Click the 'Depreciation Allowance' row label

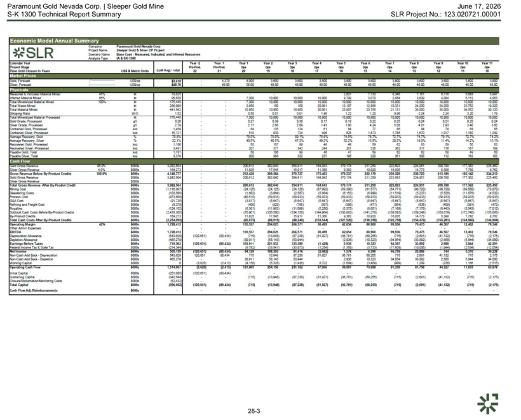coord(26,236)
